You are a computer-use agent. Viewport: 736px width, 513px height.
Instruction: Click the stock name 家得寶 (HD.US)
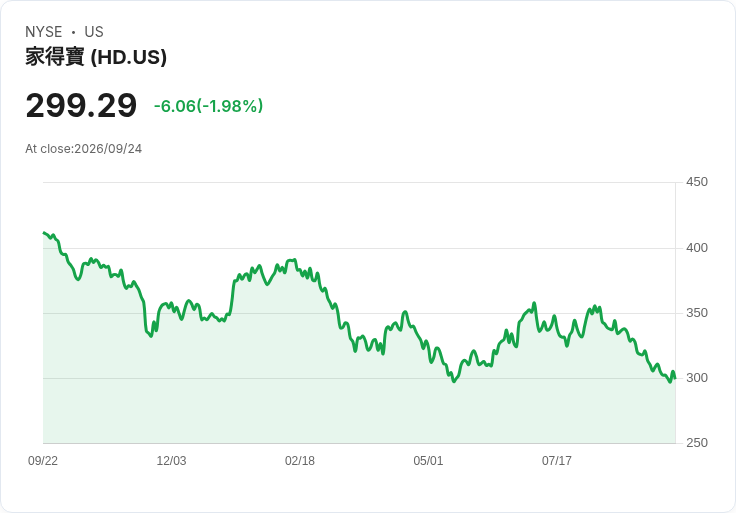[96, 57]
